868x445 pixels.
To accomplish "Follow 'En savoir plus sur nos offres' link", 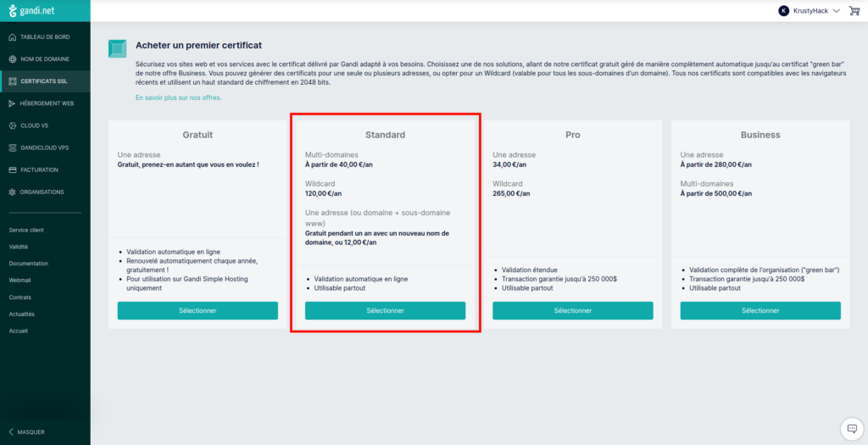I will pyautogui.click(x=178, y=97).
